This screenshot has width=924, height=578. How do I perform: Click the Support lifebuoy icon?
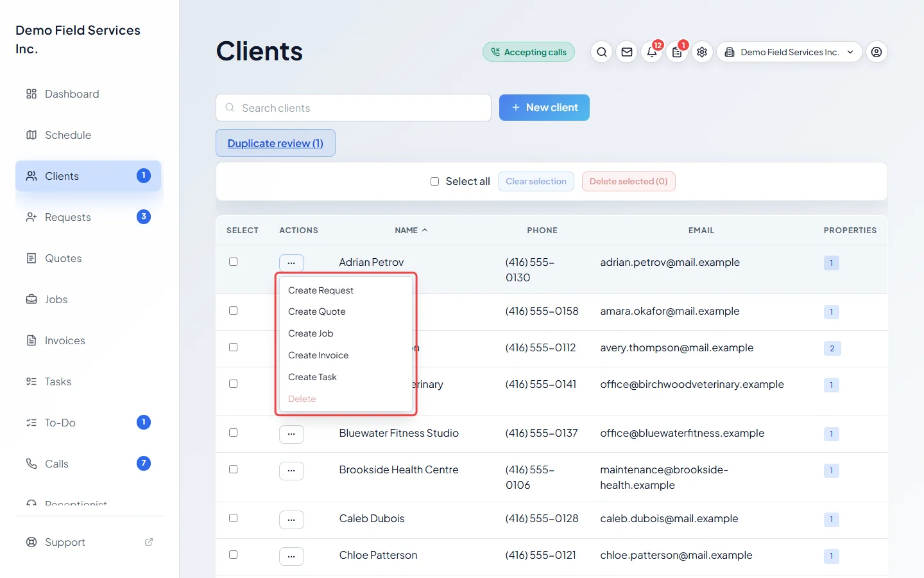click(x=31, y=542)
